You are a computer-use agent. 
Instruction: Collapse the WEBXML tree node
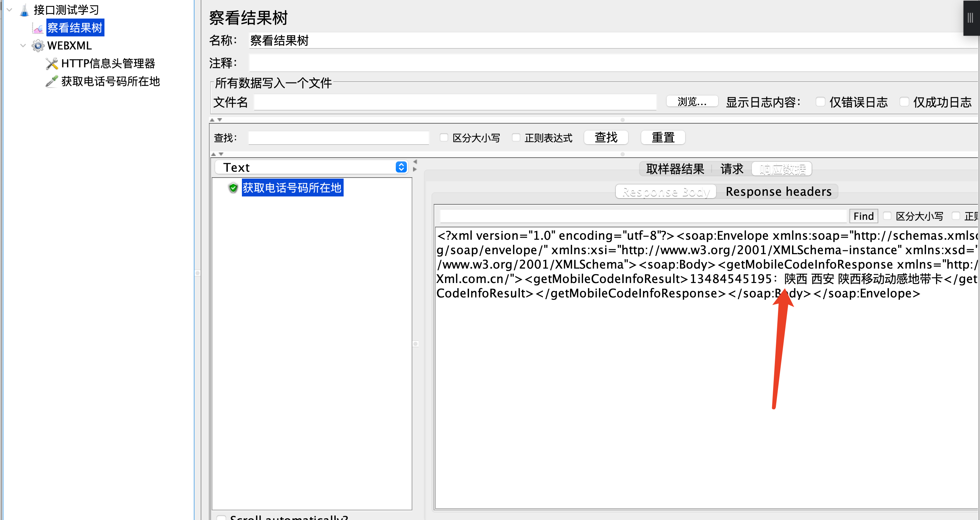tap(23, 46)
